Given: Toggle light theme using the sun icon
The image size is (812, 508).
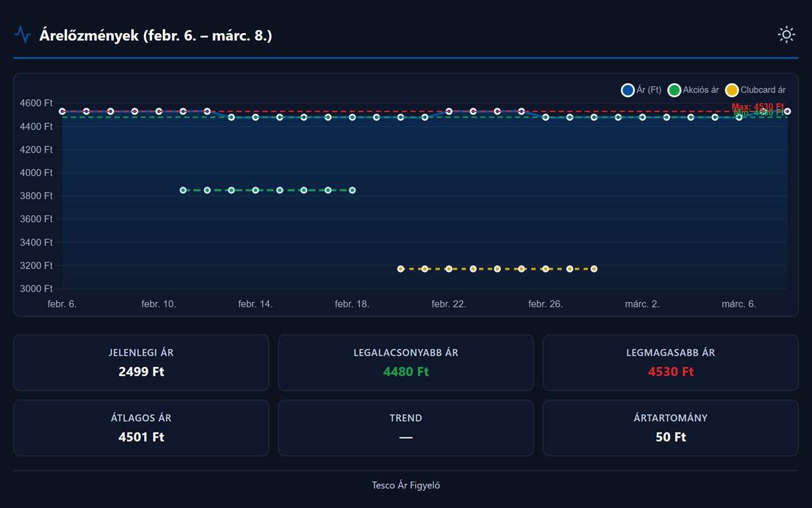Looking at the screenshot, I should pyautogui.click(x=787, y=34).
